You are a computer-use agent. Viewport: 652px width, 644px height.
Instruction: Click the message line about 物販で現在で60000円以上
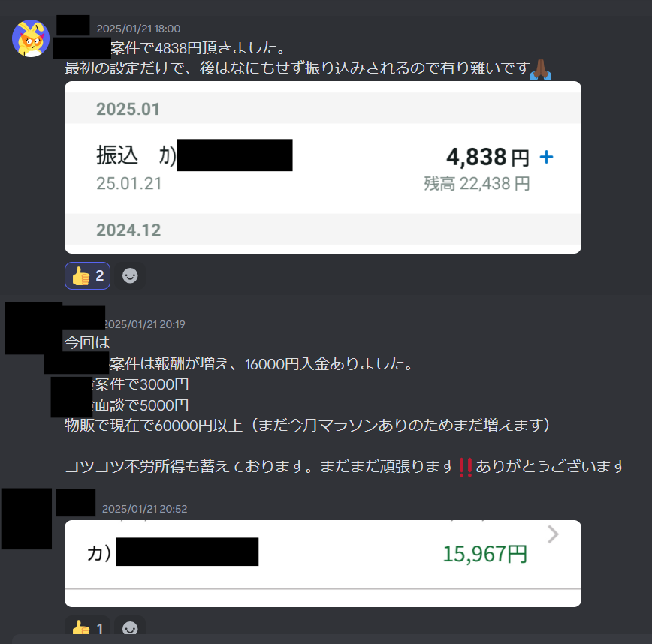tap(308, 426)
